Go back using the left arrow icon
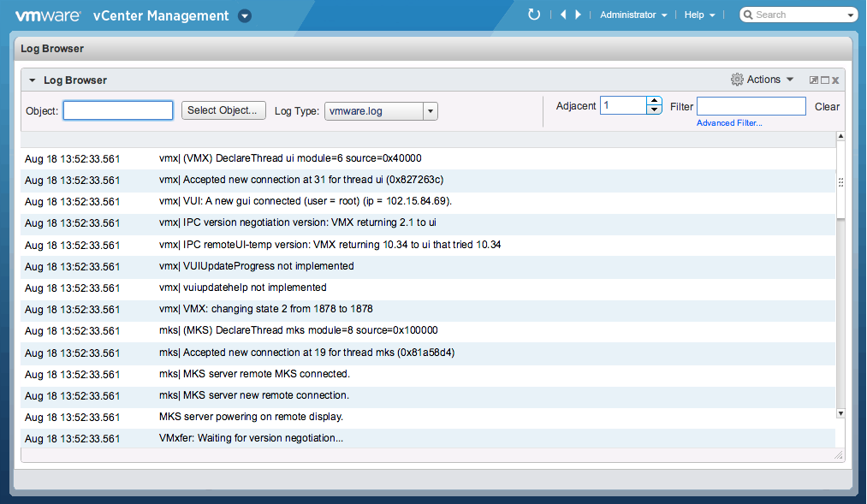 pyautogui.click(x=562, y=15)
